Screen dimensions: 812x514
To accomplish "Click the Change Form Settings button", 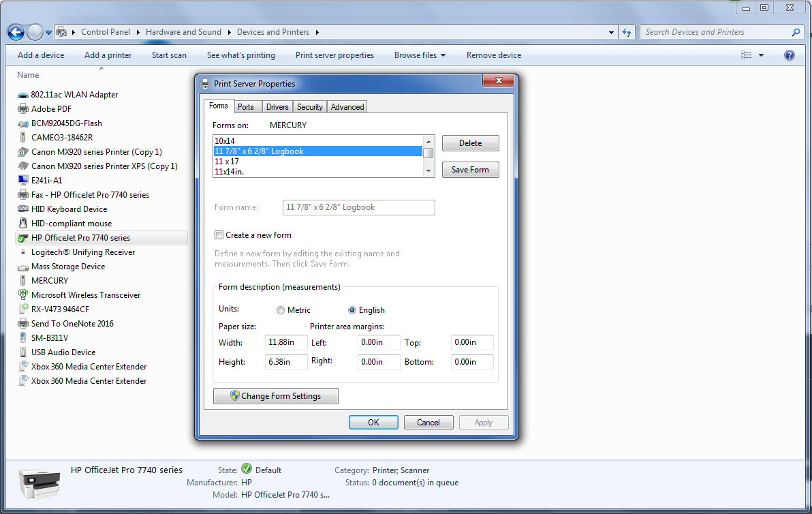I will pyautogui.click(x=275, y=396).
